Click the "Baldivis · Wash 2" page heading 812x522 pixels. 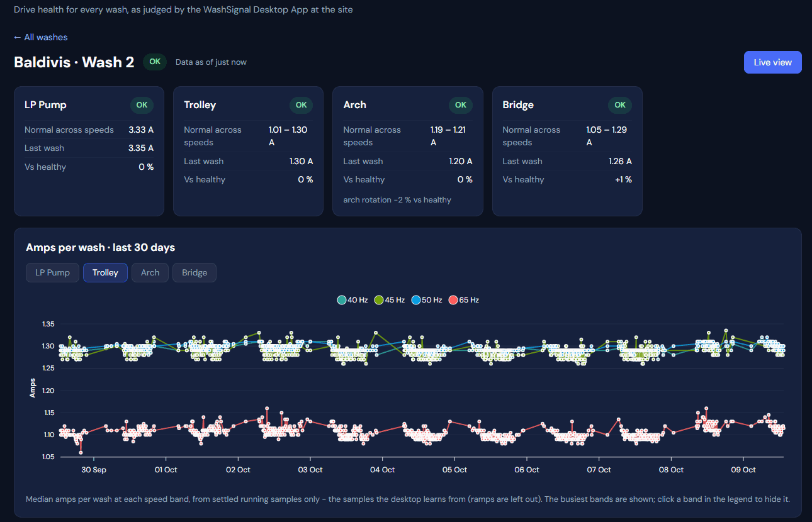point(74,62)
